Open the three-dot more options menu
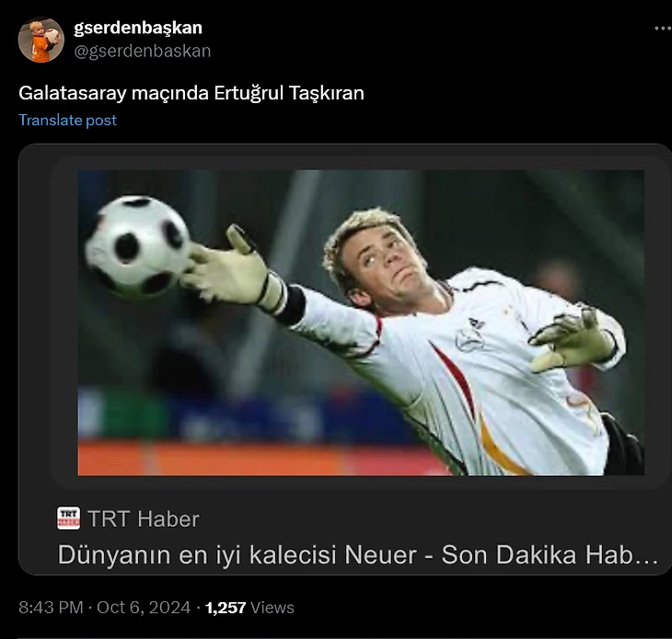The height and width of the screenshot is (639, 672). coord(663,29)
